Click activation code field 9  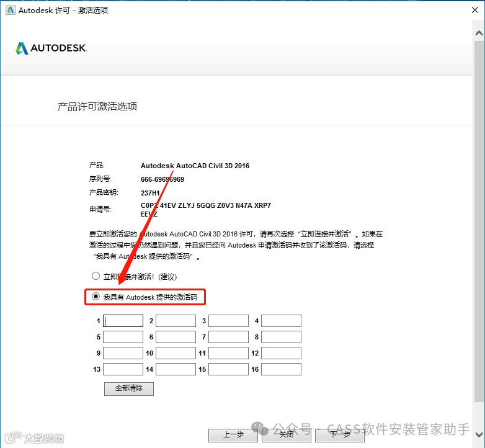[123, 353]
